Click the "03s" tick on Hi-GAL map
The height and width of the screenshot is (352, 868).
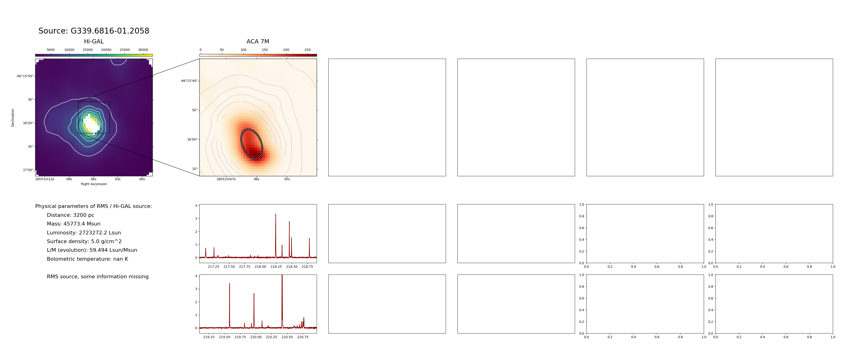point(118,179)
